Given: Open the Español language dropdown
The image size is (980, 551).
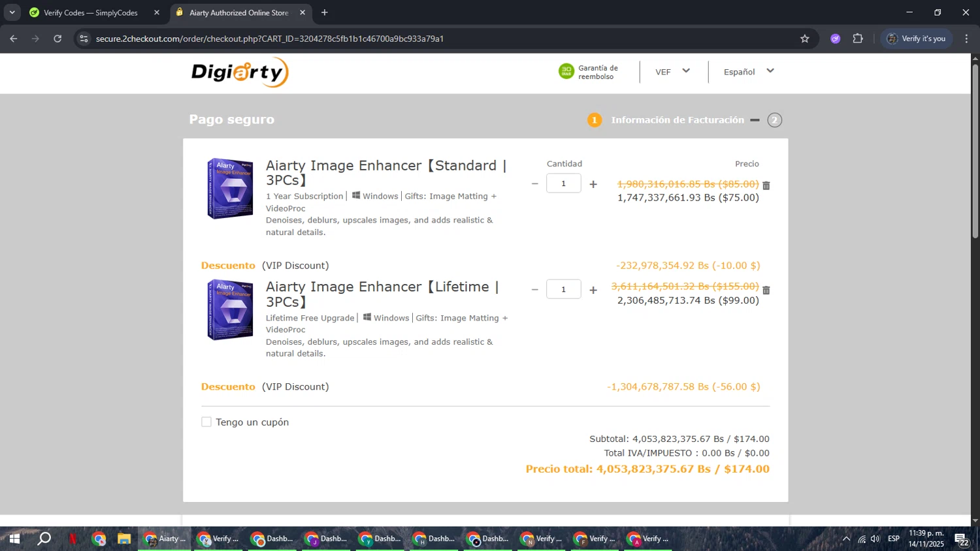Looking at the screenshot, I should (749, 72).
